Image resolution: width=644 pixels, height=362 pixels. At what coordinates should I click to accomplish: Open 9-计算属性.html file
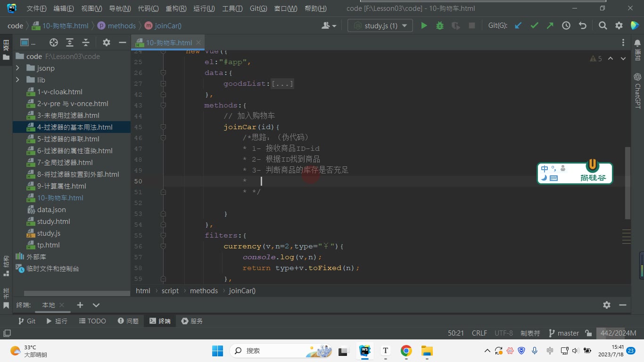(62, 186)
